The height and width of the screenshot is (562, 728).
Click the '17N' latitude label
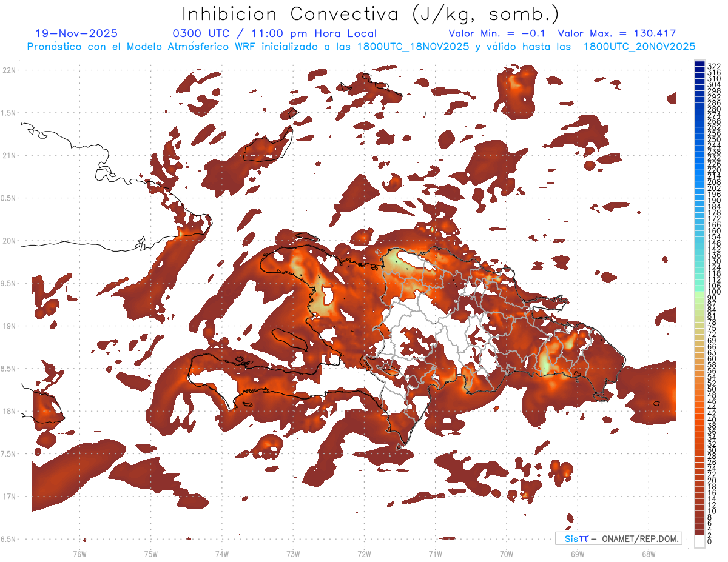9,497
